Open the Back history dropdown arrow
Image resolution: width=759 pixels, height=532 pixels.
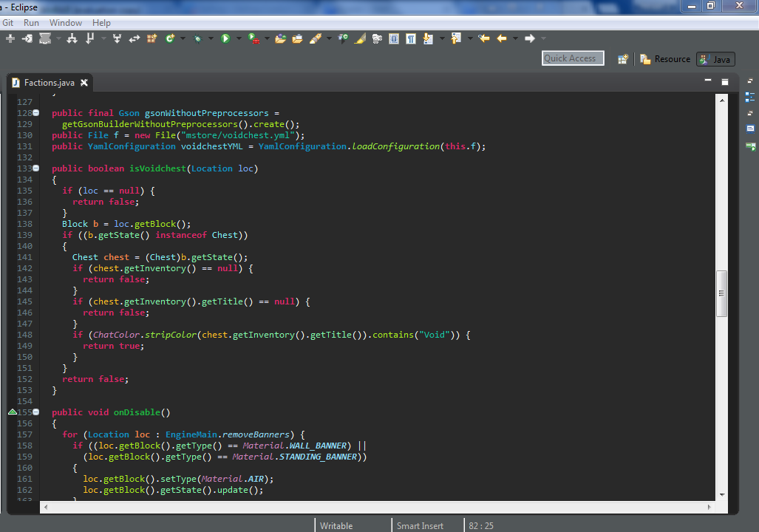pyautogui.click(x=516, y=38)
